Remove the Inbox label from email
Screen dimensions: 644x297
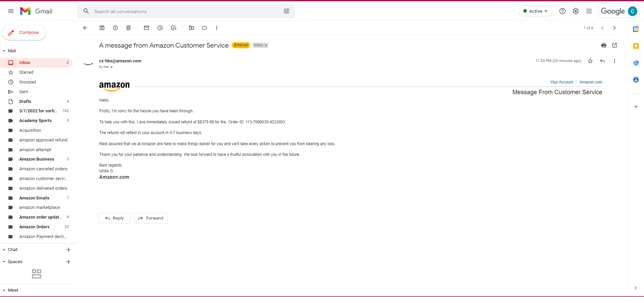(x=266, y=46)
